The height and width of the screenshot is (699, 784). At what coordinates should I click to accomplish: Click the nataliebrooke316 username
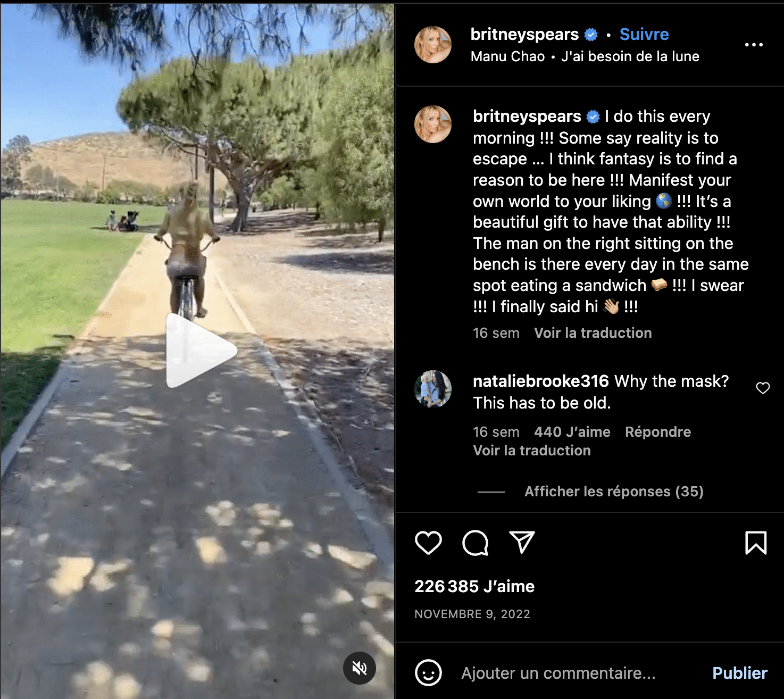pos(540,381)
